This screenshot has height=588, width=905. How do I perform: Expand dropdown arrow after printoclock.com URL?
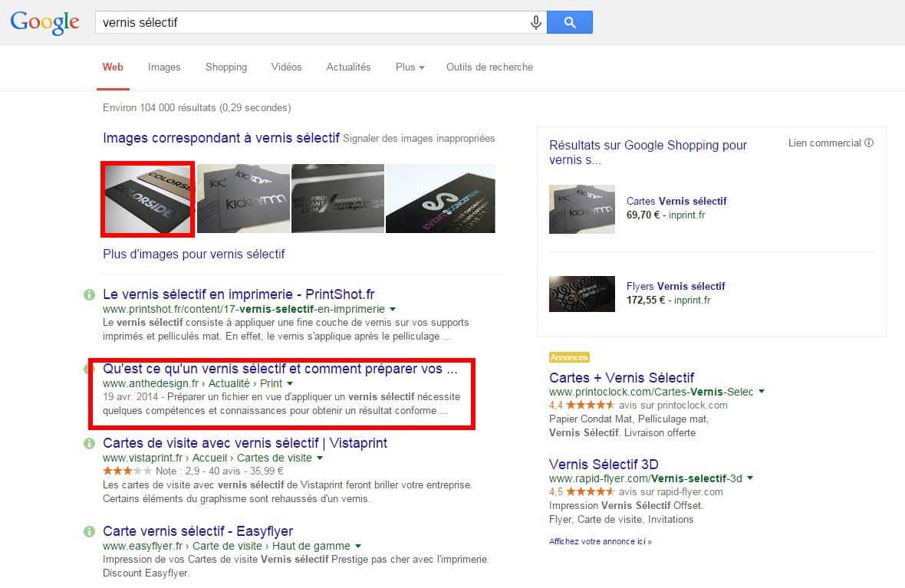762,391
